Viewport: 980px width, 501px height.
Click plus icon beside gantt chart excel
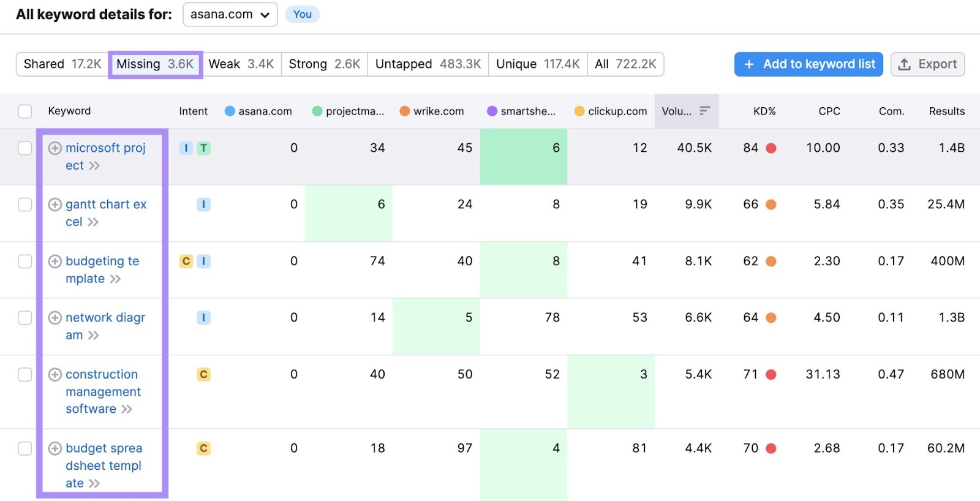(x=55, y=205)
